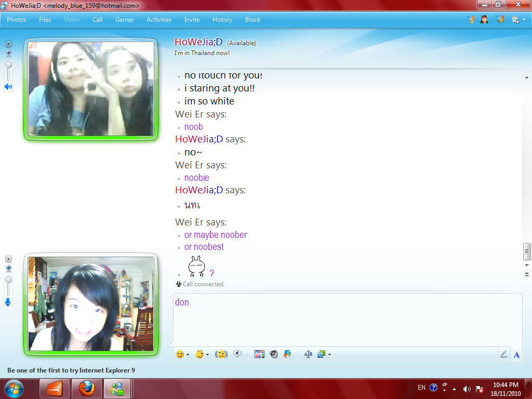The height and width of the screenshot is (399, 532).
Task: Open the winks picker icon
Action: point(199,354)
